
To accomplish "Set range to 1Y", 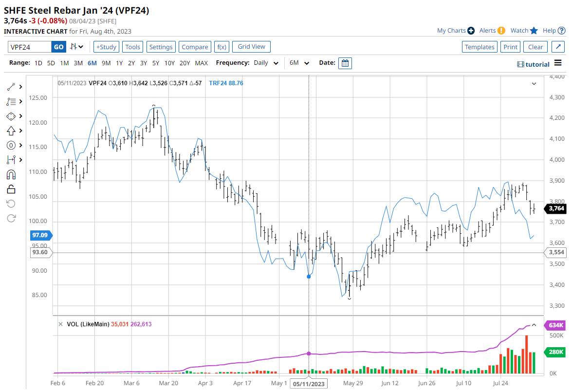I will [119, 63].
